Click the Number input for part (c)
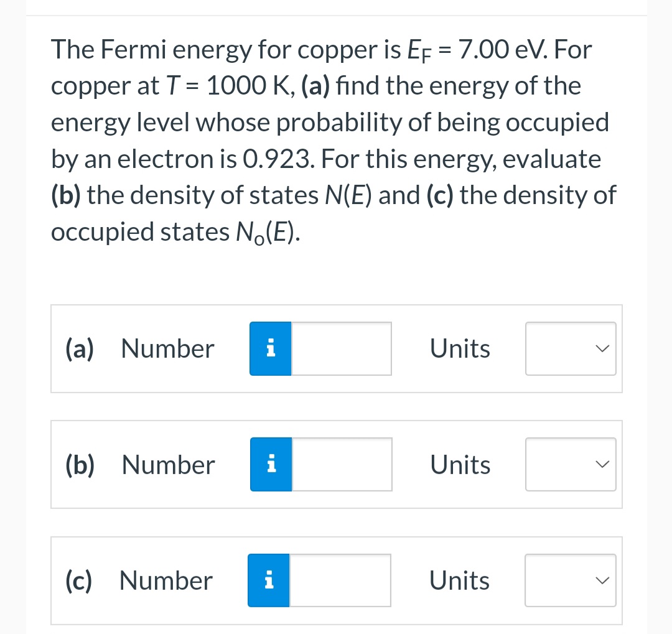Viewport: 672px width, 634px height. (340, 580)
